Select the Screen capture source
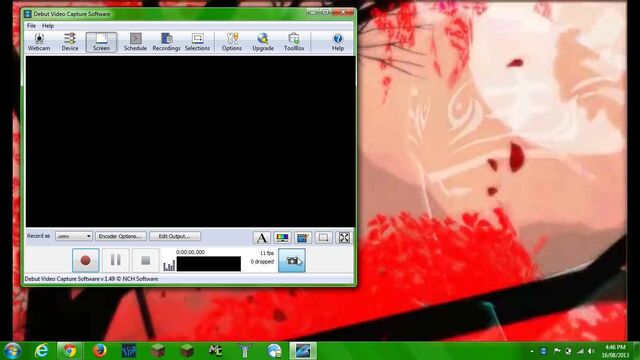 pyautogui.click(x=101, y=42)
